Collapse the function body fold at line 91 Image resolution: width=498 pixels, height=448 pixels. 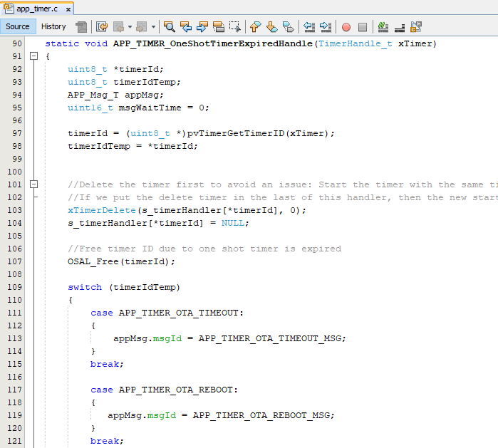(33, 56)
